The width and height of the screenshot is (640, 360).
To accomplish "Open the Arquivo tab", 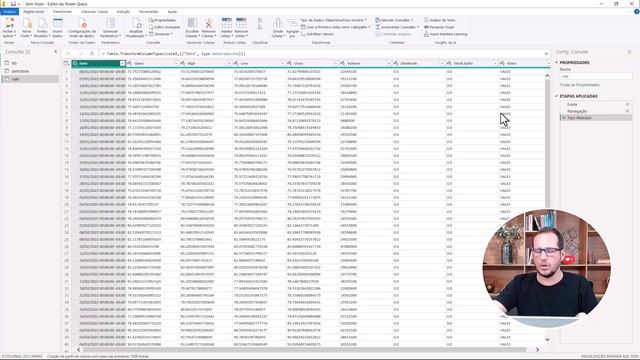I will coord(9,12).
